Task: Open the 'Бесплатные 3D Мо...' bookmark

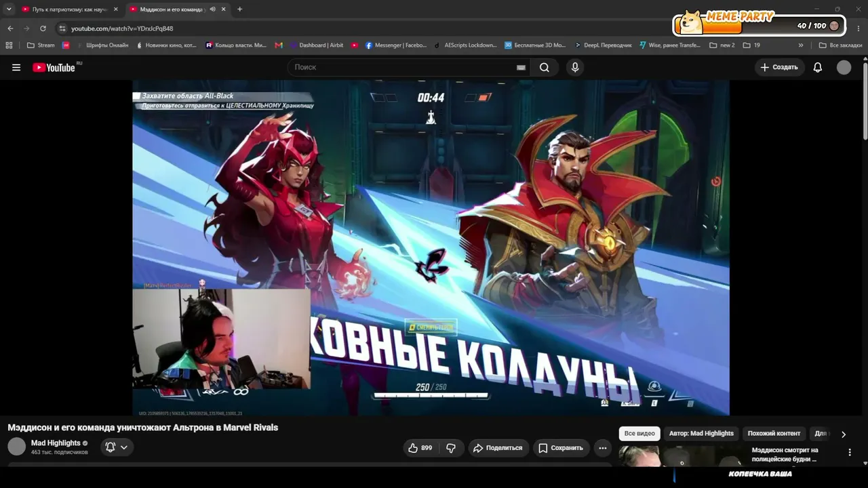Action: click(x=535, y=45)
